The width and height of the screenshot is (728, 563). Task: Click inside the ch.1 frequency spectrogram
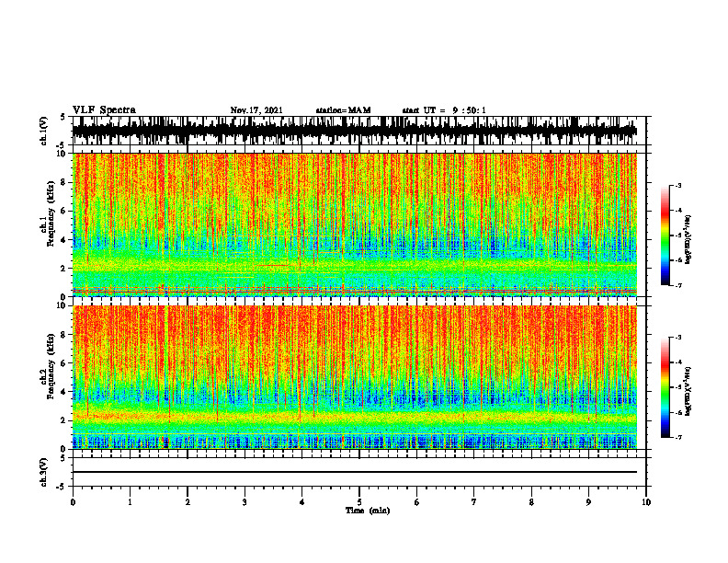tap(355, 224)
